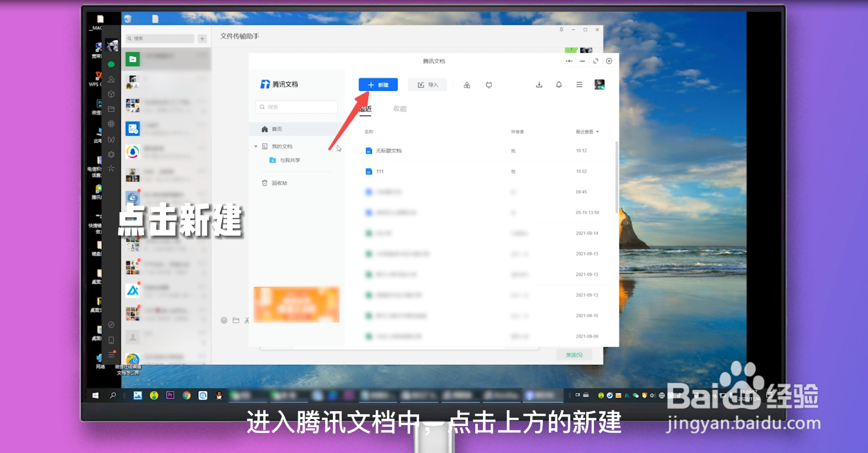The width and height of the screenshot is (868, 453).
Task: Click the Tencent Docs search field
Action: click(297, 107)
